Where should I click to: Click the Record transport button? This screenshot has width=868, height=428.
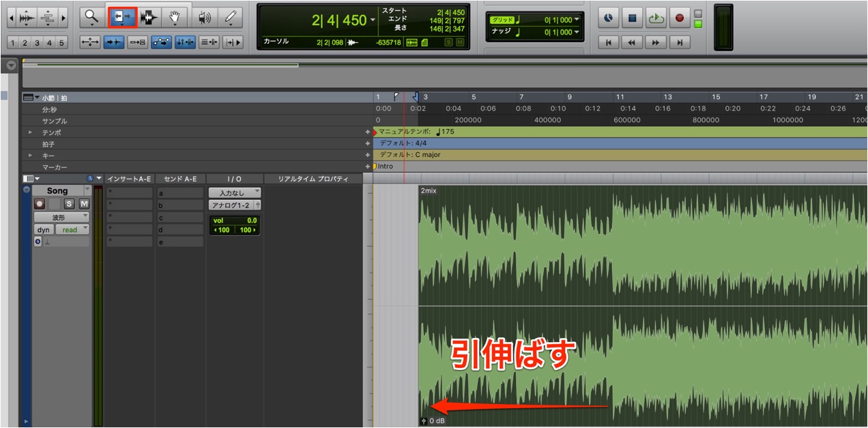(x=679, y=18)
